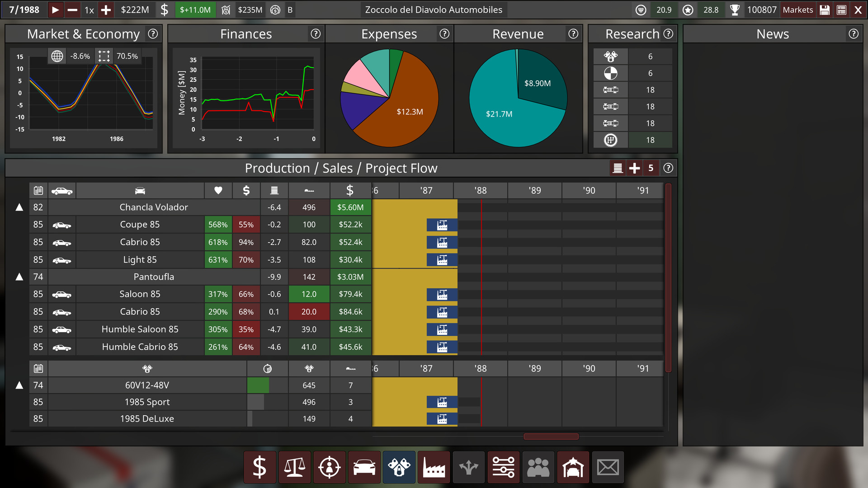Collapse the Chancla Volador row
Image resolution: width=868 pixels, height=488 pixels.
coord(19,207)
